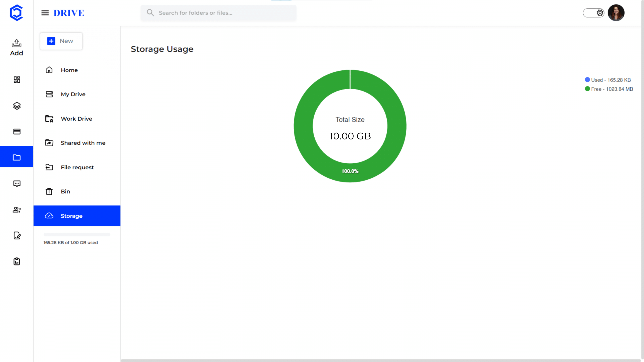Focus the search folders or files field

pos(218,13)
